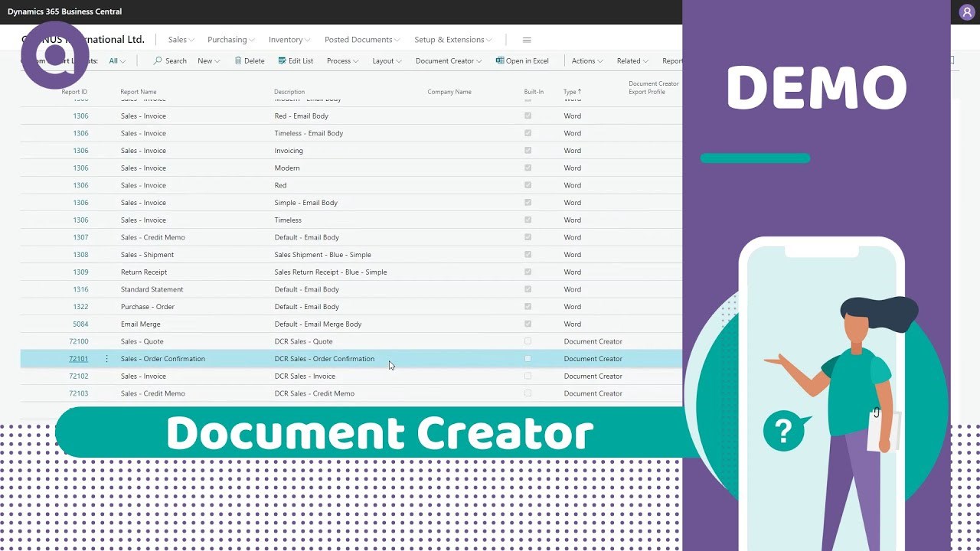Toggle Built-In checkbox for Red - Email Body
The width and height of the screenshot is (980, 551).
click(528, 116)
